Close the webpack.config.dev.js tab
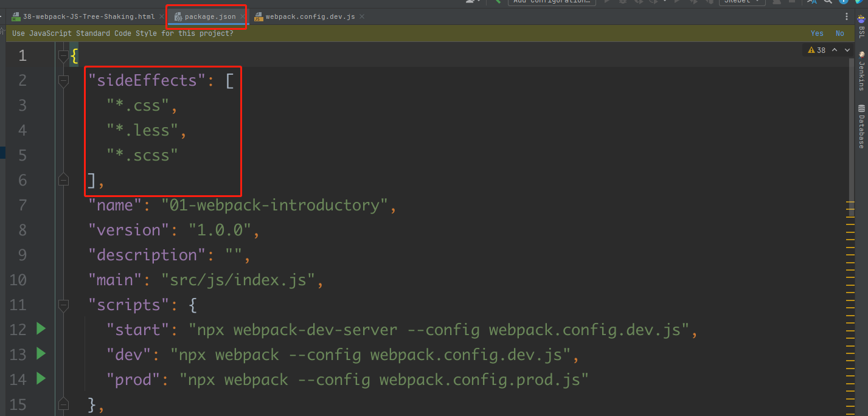Screen dimensions: 868x416 (362, 16)
